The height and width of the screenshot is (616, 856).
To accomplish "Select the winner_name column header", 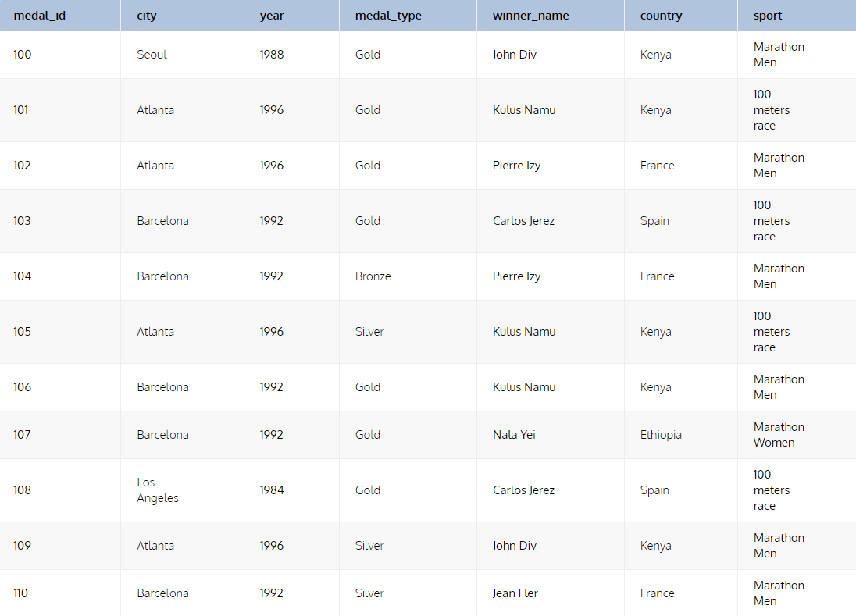I will [x=530, y=16].
